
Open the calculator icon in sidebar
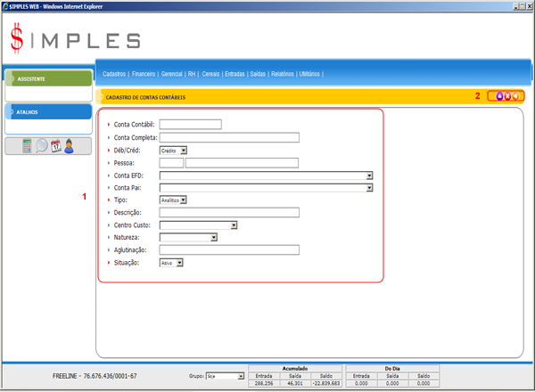tap(28, 146)
